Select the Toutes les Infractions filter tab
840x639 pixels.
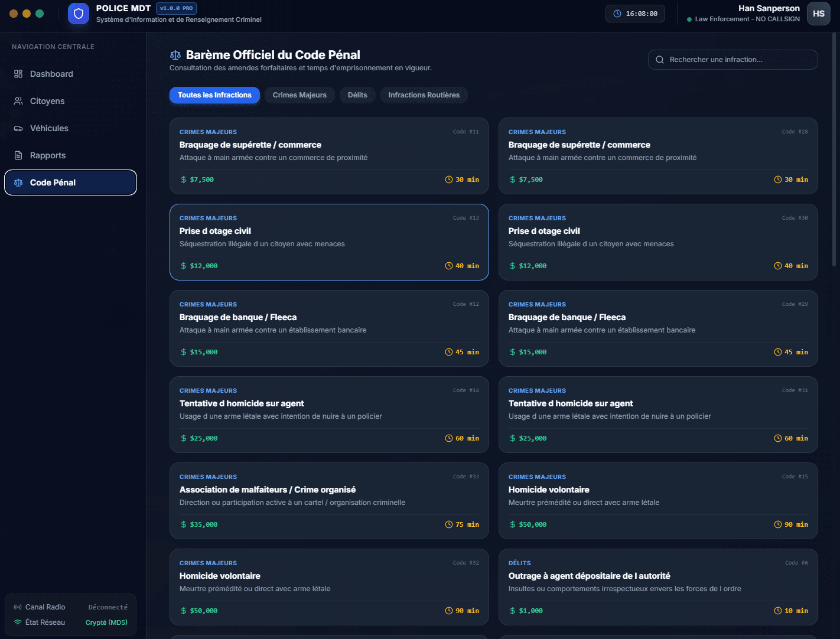point(214,95)
